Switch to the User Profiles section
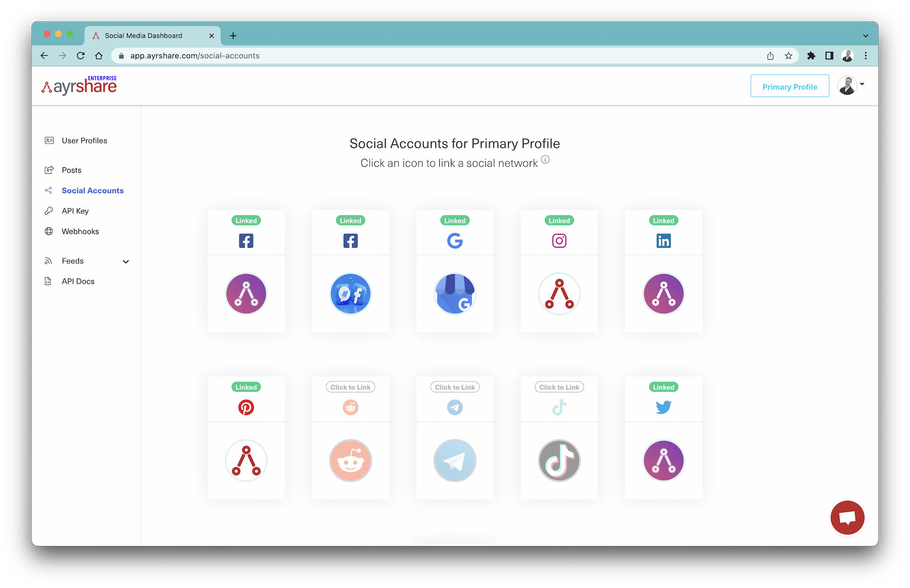Screen dimensions: 910x588 84,141
